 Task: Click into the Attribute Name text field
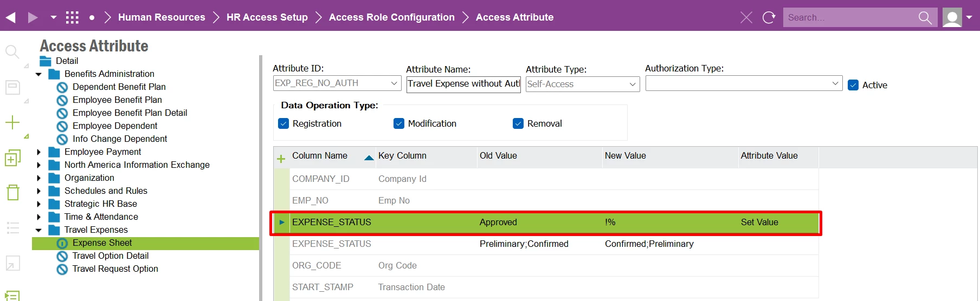(463, 84)
